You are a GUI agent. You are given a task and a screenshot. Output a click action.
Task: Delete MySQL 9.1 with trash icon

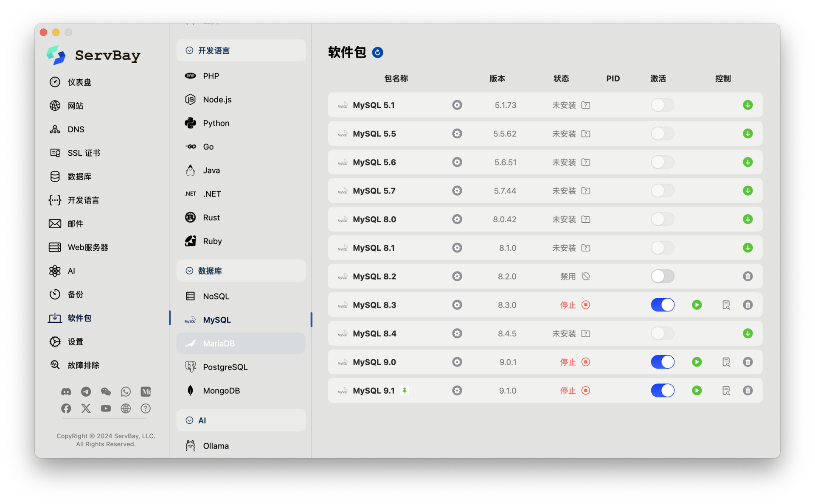[x=748, y=390]
